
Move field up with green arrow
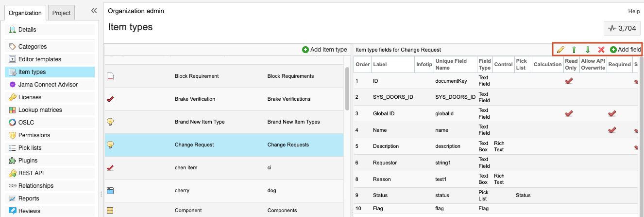click(x=574, y=50)
